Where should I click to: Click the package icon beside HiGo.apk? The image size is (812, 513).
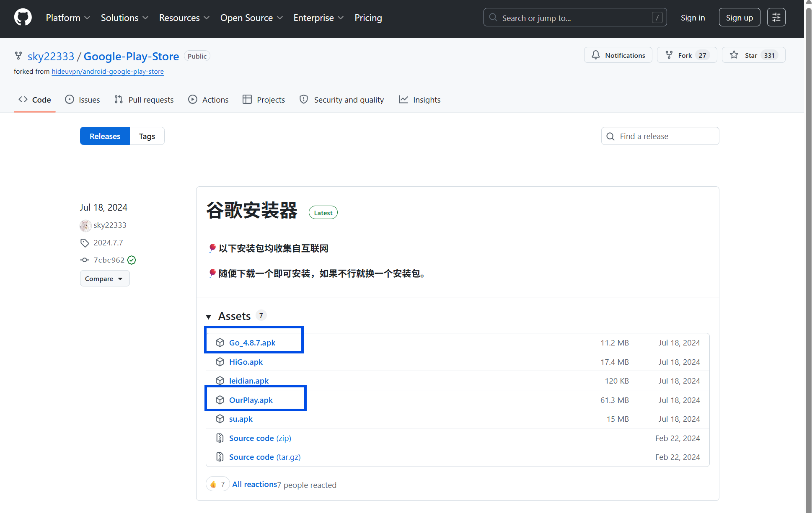pos(220,362)
